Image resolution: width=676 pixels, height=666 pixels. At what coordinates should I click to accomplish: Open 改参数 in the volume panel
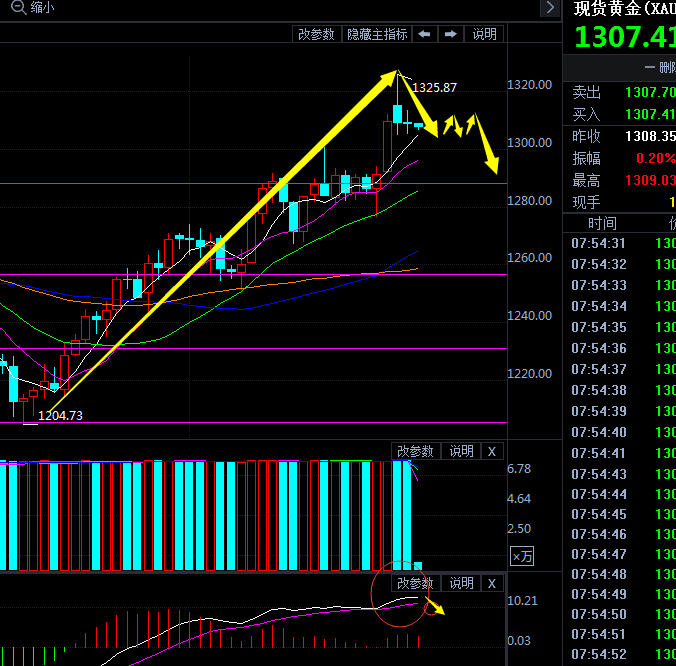click(415, 452)
